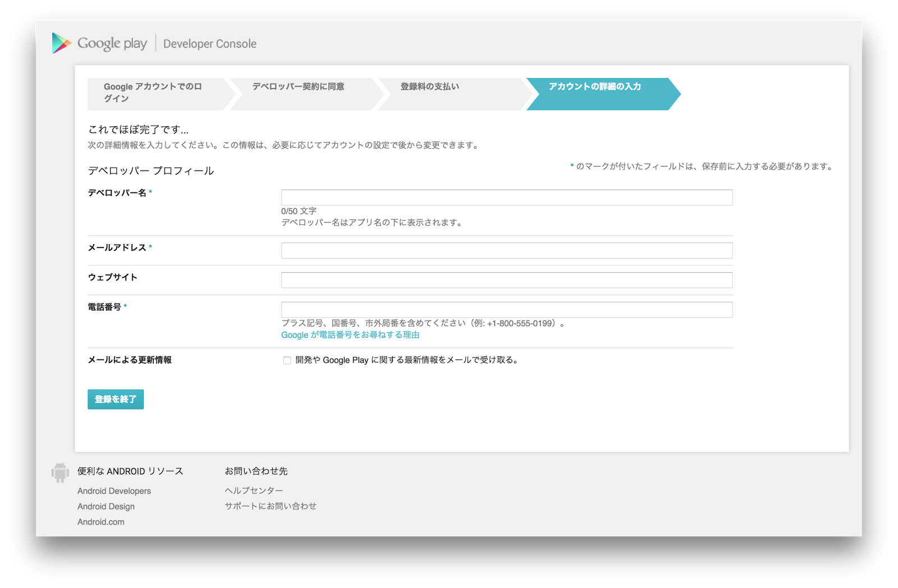Click into the 電話番号 input field
This screenshot has width=898, height=588.
(505, 309)
